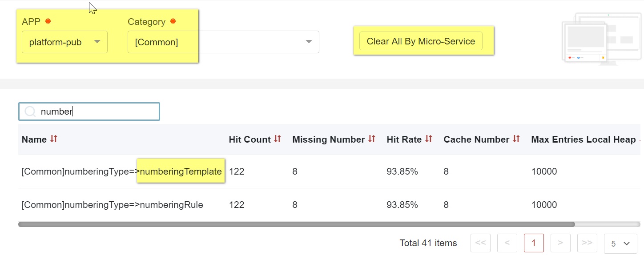Click Cache Number sort arrows
Image resolution: width=644 pixels, height=255 pixels.
pos(516,139)
